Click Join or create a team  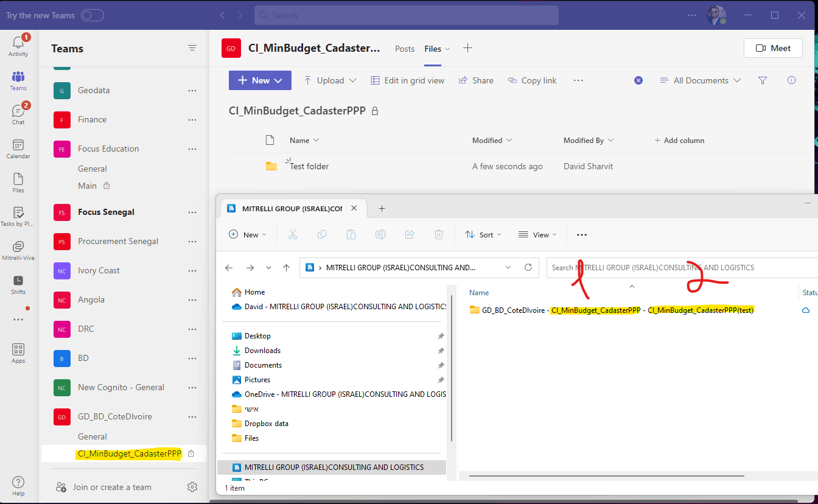click(x=103, y=487)
